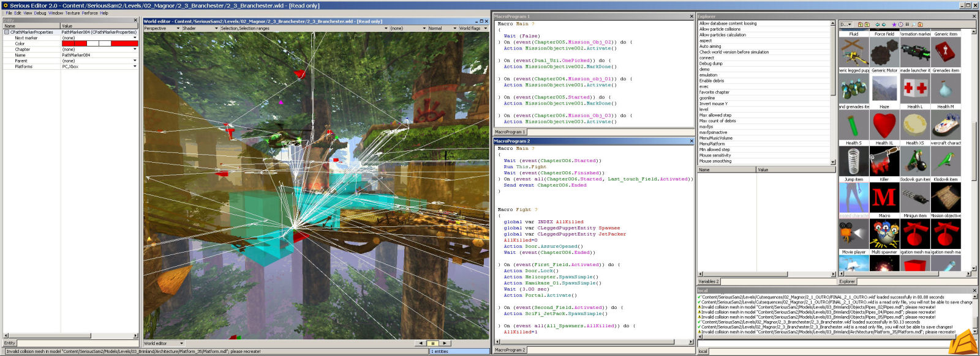
Task: Select the Health XL heart thumbnail
Action: coord(884,125)
